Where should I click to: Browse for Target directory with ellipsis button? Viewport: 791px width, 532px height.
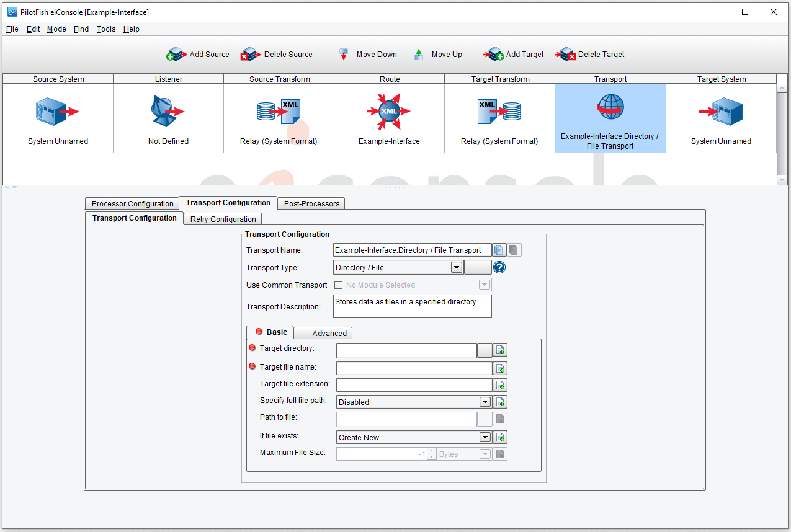(485, 350)
